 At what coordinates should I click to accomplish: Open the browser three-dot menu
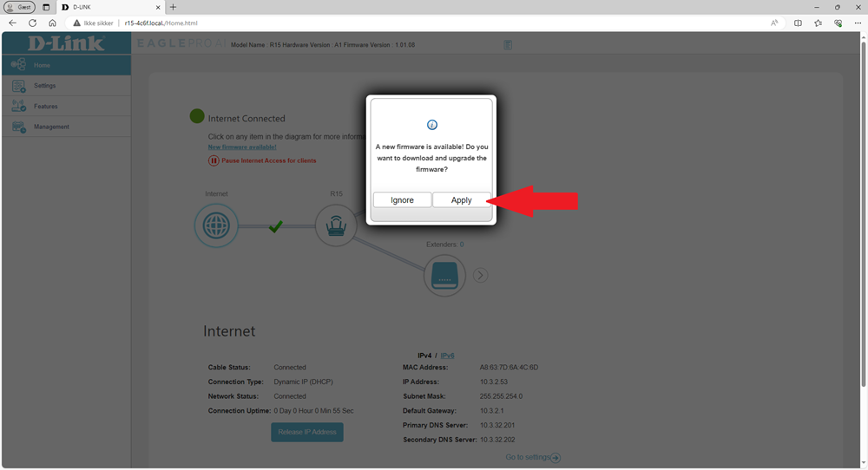pos(858,23)
